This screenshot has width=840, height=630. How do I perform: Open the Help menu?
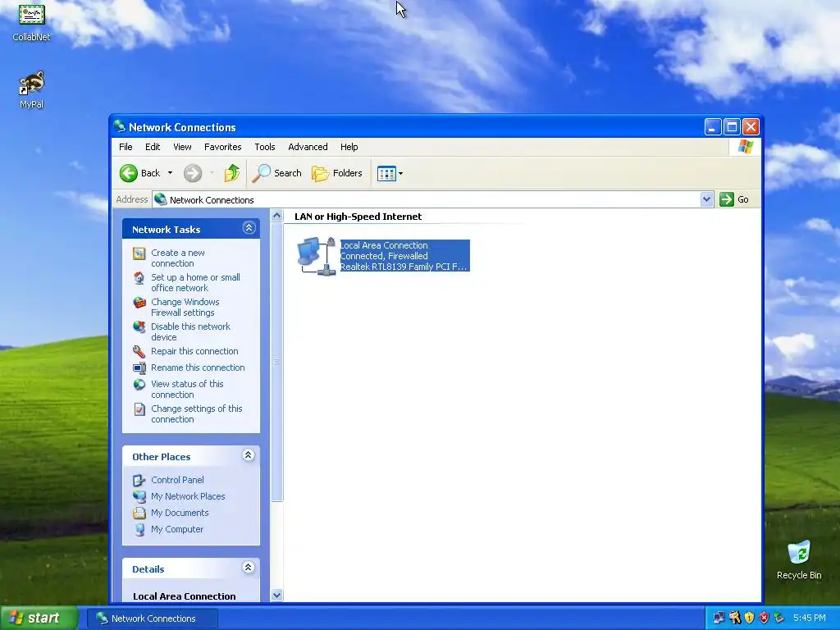[x=349, y=147]
